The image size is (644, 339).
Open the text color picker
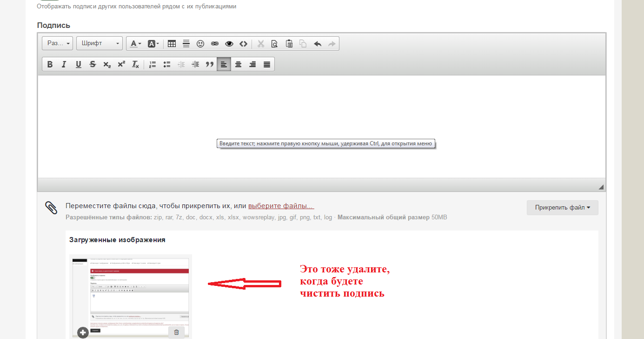pyautogui.click(x=135, y=44)
